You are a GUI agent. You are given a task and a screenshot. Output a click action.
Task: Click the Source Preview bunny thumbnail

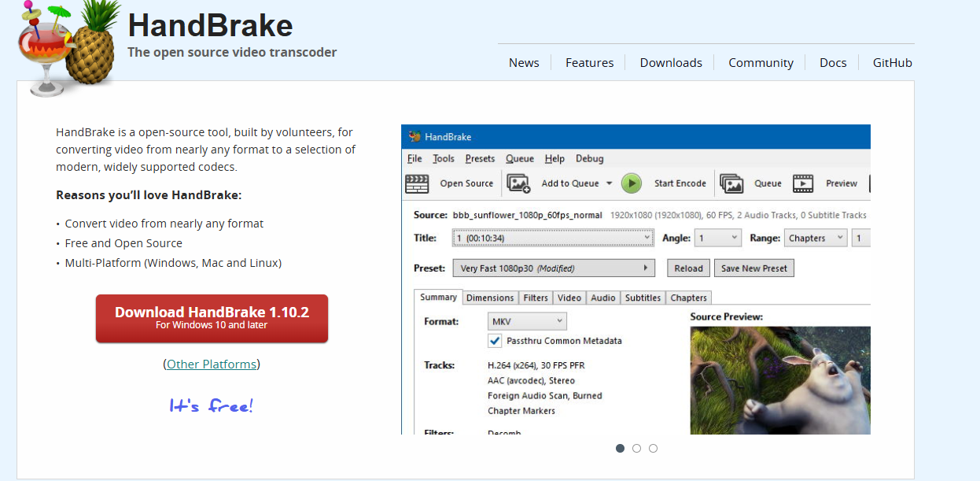[780, 380]
